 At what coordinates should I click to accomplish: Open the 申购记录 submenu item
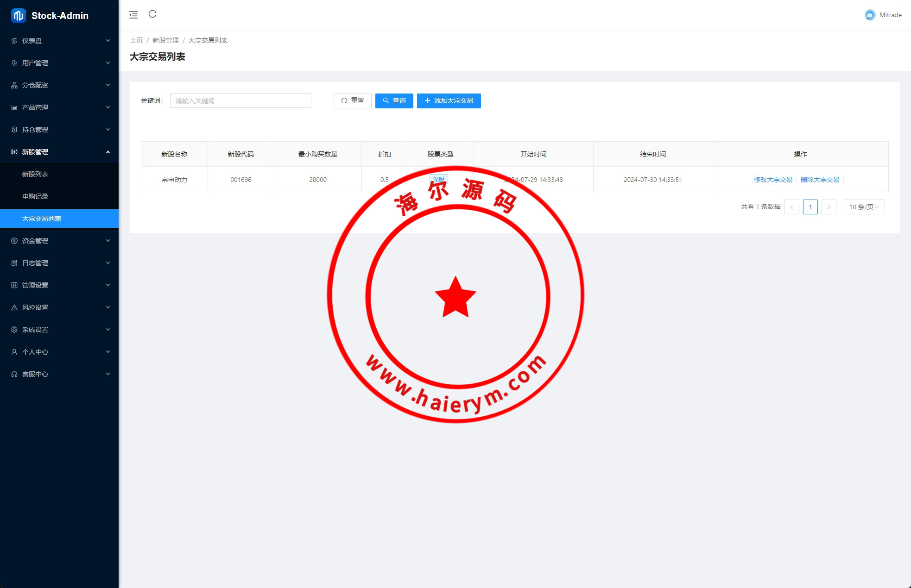(35, 196)
